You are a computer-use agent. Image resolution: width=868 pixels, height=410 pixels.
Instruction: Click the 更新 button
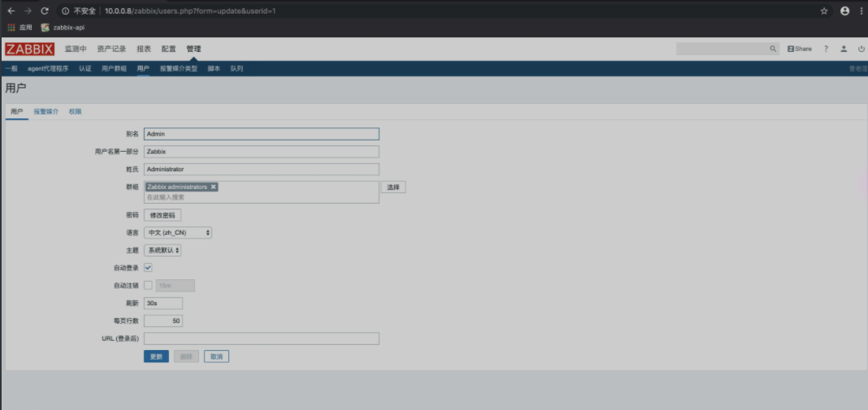[x=156, y=356]
